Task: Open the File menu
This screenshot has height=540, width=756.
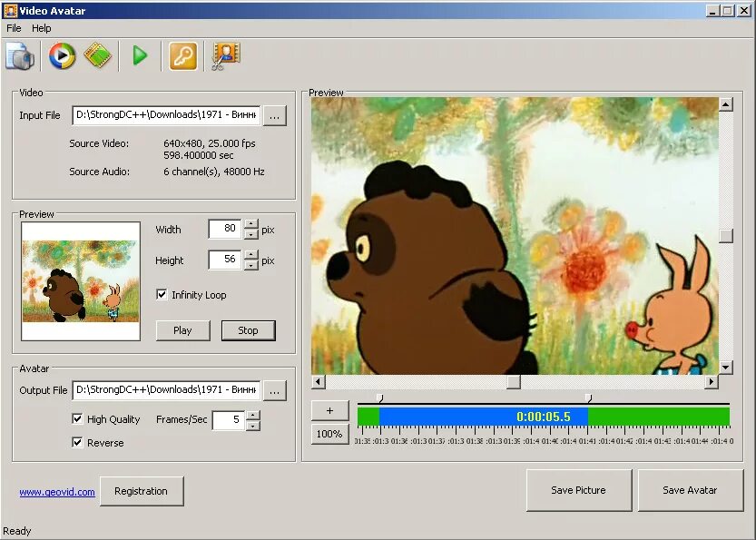Action: [14, 28]
